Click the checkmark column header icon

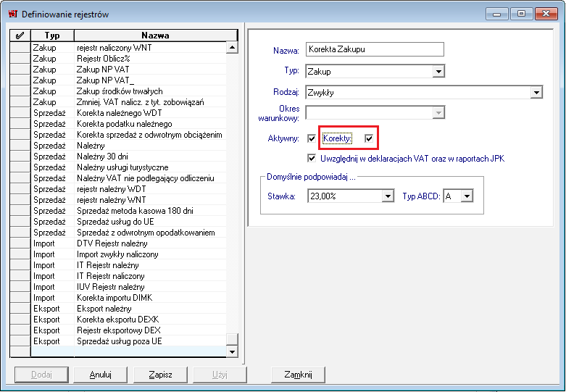tap(20, 36)
